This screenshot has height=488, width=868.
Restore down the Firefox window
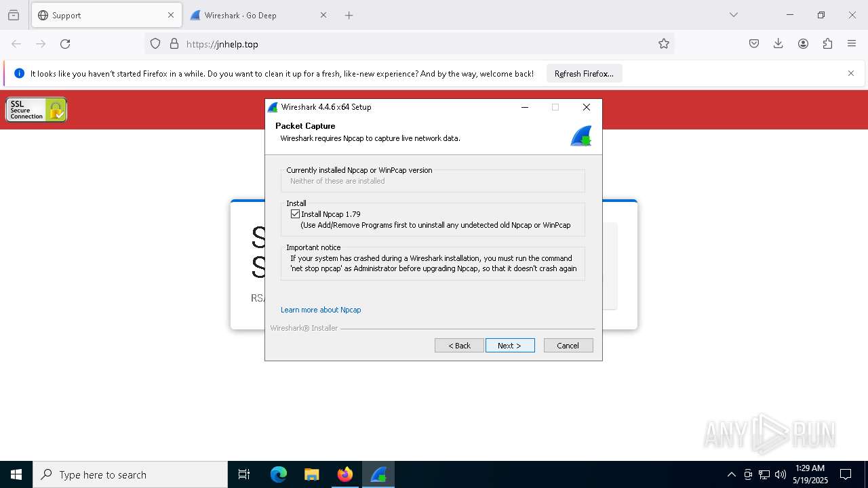point(821,15)
